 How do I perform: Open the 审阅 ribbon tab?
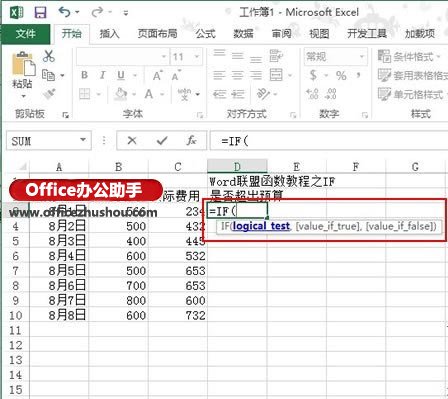pos(281,34)
